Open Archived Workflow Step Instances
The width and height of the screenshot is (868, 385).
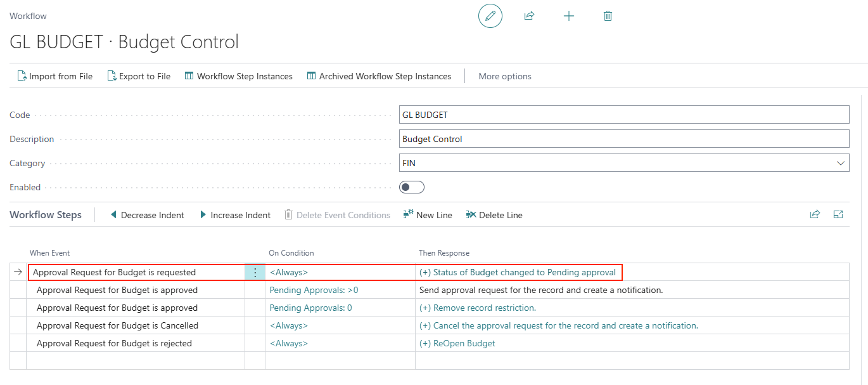point(379,76)
